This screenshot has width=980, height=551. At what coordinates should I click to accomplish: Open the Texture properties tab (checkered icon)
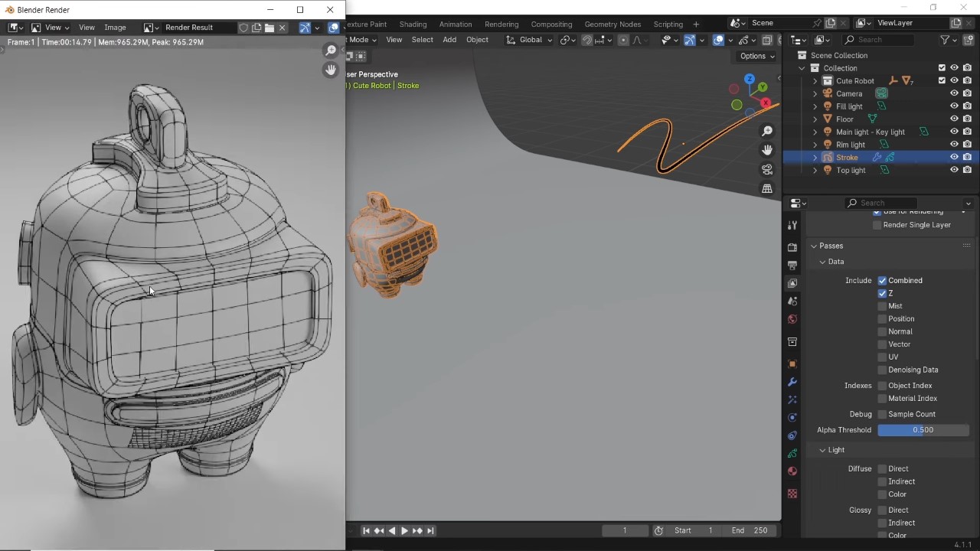point(792,494)
